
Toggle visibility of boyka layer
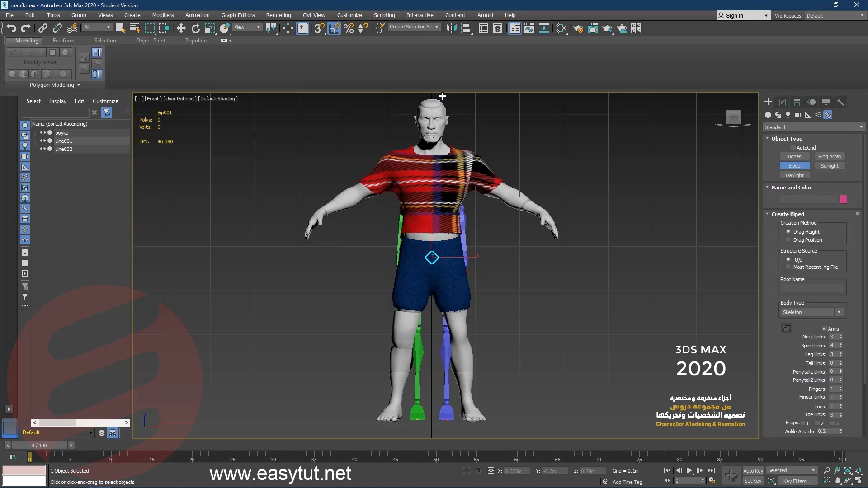point(42,132)
